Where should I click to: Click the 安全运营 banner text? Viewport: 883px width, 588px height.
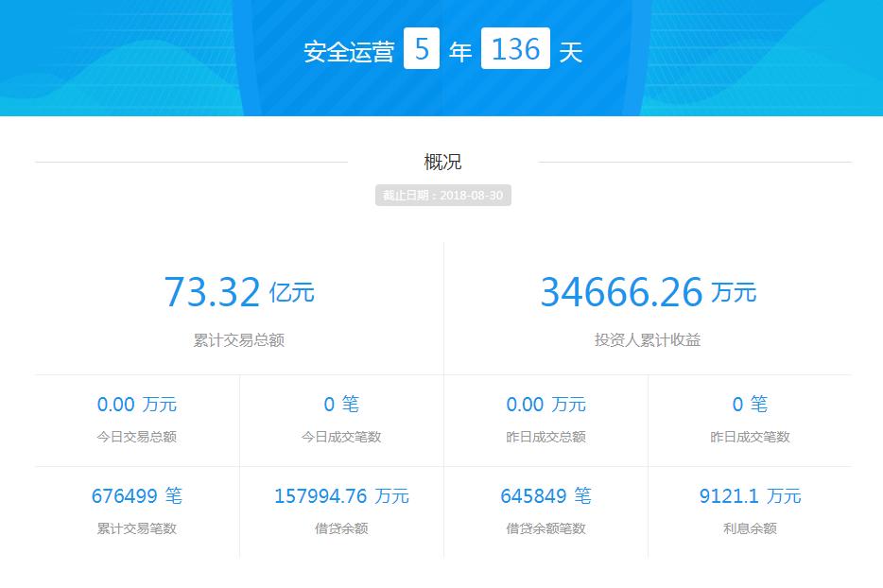click(348, 50)
